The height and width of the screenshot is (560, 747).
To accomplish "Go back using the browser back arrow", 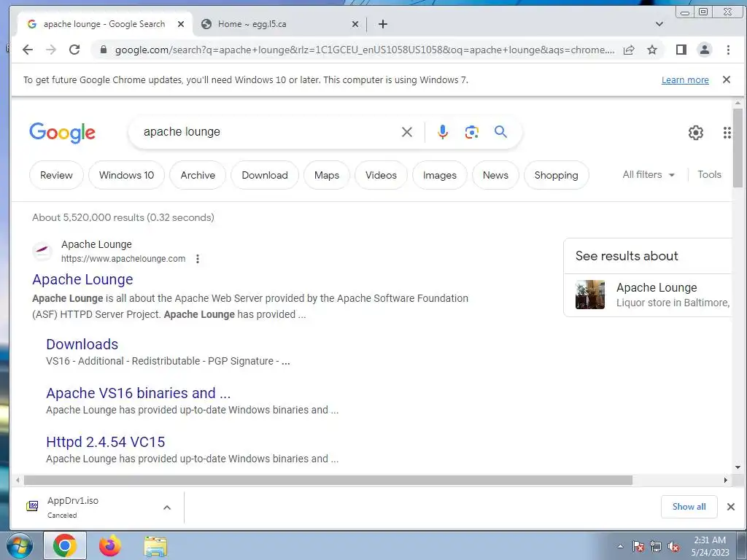I will [x=28, y=50].
